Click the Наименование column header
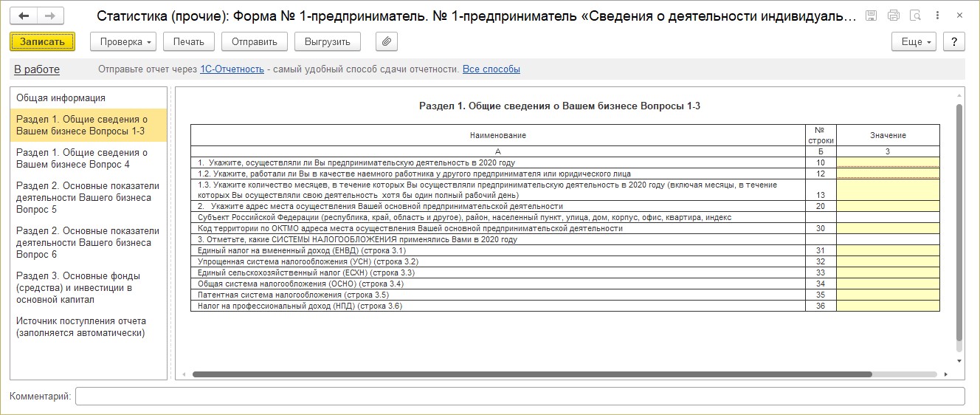The width and height of the screenshot is (980, 415). coord(498,135)
